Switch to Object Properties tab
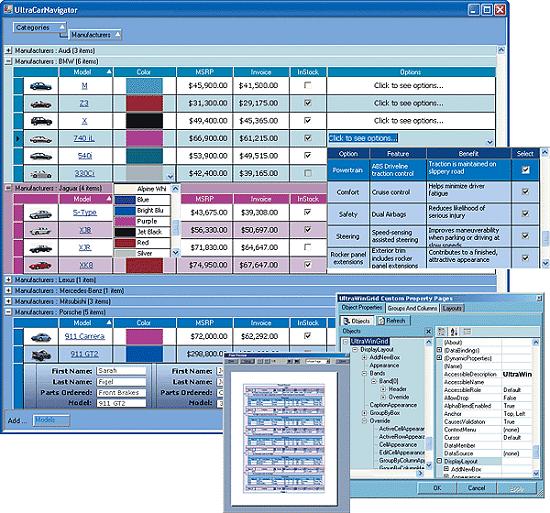 (x=362, y=308)
